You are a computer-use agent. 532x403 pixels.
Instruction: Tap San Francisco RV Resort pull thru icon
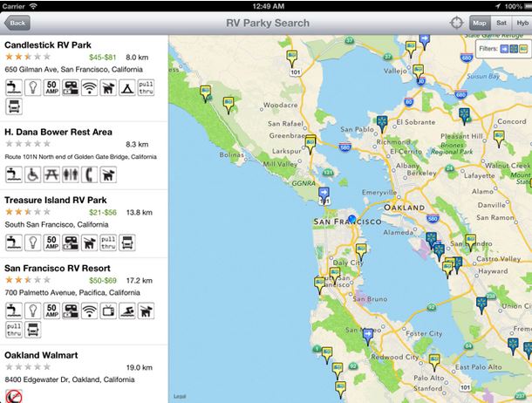point(14,330)
